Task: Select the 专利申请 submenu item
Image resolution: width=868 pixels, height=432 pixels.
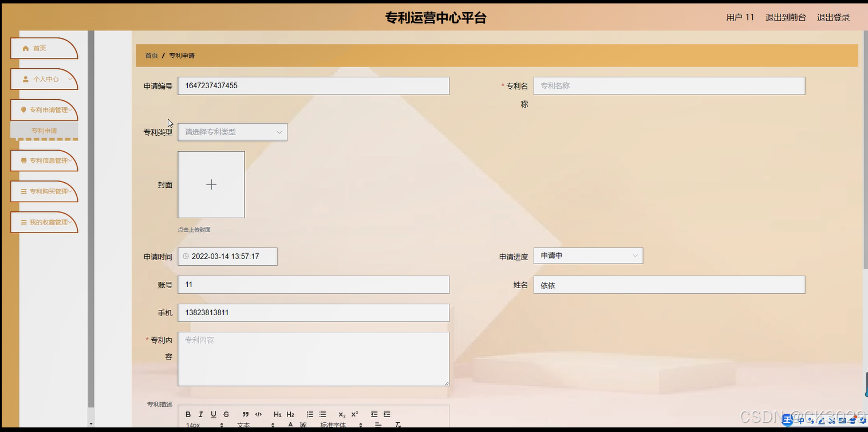Action: coord(44,131)
